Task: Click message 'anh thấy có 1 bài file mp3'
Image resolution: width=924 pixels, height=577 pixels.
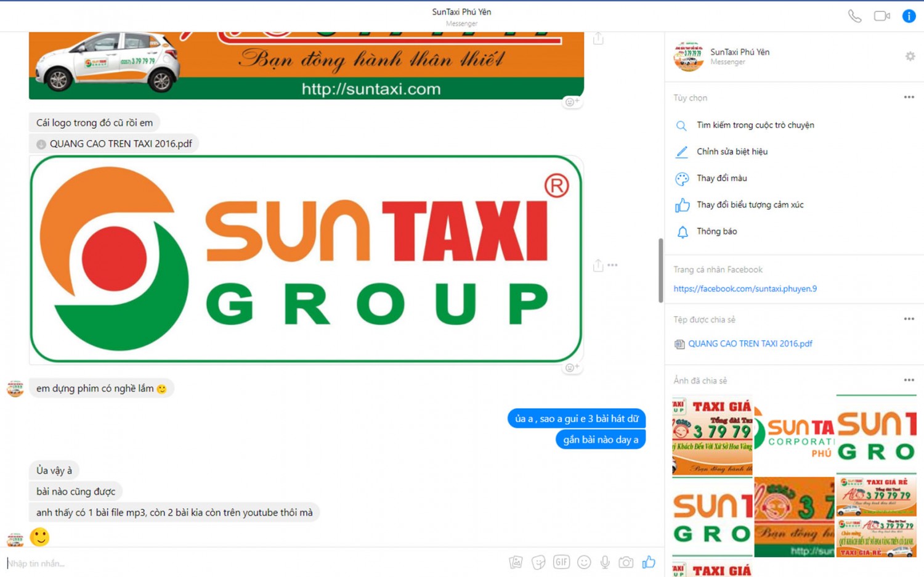Action: tap(174, 512)
